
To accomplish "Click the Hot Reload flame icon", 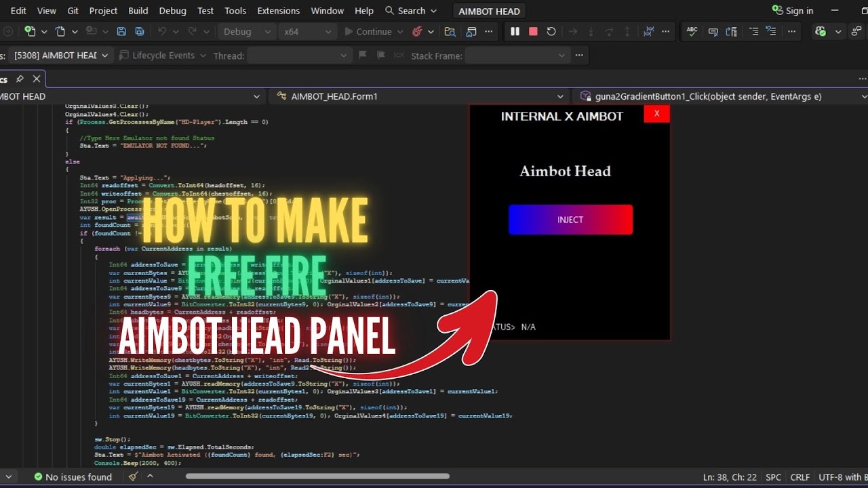I will tap(418, 31).
